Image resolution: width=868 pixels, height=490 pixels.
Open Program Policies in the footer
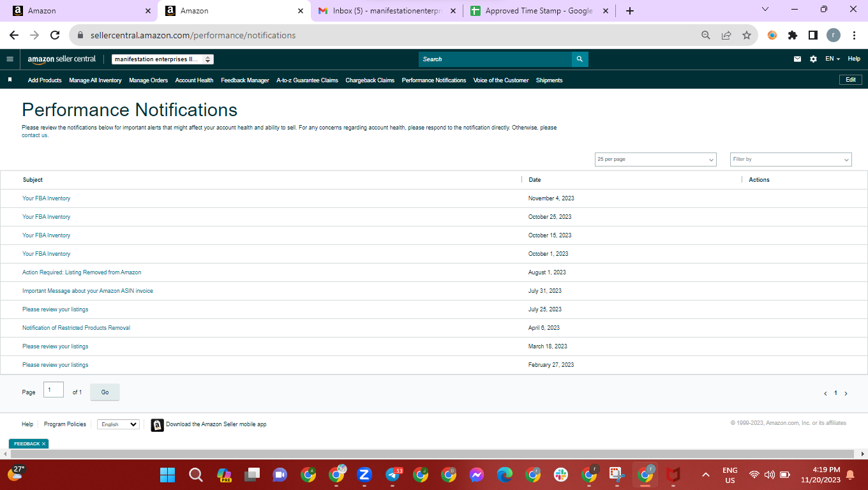pyautogui.click(x=65, y=424)
